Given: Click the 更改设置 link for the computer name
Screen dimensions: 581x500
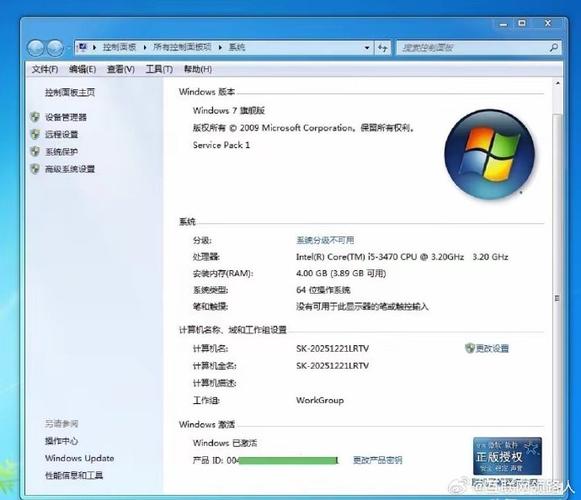Looking at the screenshot, I should coord(492,348).
